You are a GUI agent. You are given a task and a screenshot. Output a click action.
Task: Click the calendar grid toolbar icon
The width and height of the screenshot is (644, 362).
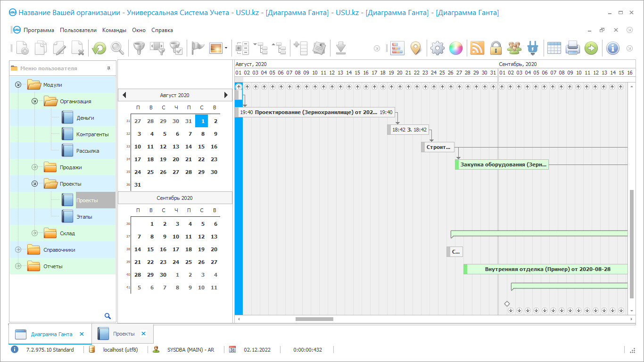(554, 48)
